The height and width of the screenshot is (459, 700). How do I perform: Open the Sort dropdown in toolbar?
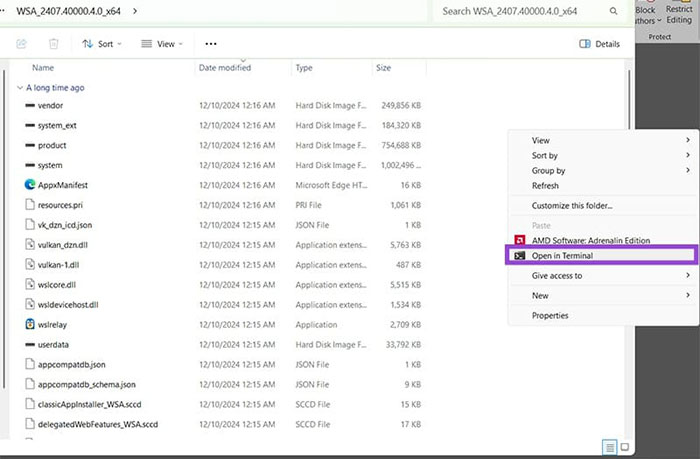click(x=98, y=44)
